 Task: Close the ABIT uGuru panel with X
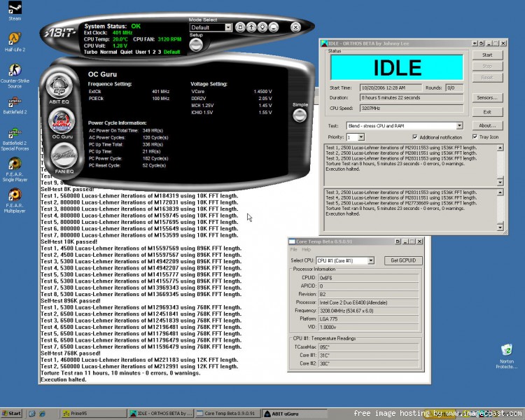(x=295, y=27)
